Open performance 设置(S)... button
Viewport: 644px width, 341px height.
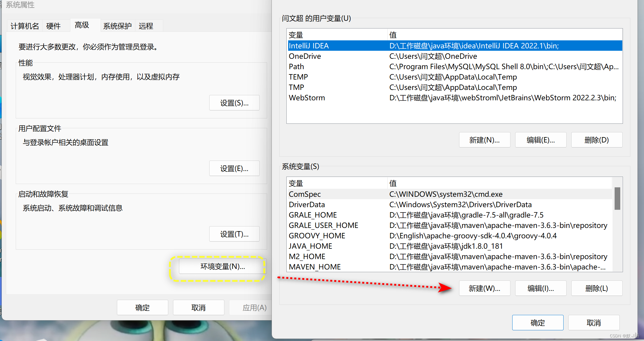pyautogui.click(x=234, y=103)
